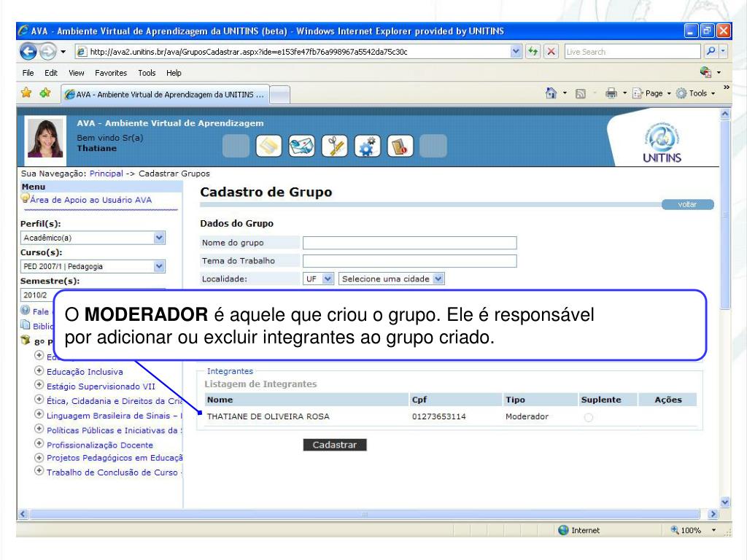Viewport: 747px width, 560px height.
Task: Select the AVA browser tab
Action: [x=165, y=94]
